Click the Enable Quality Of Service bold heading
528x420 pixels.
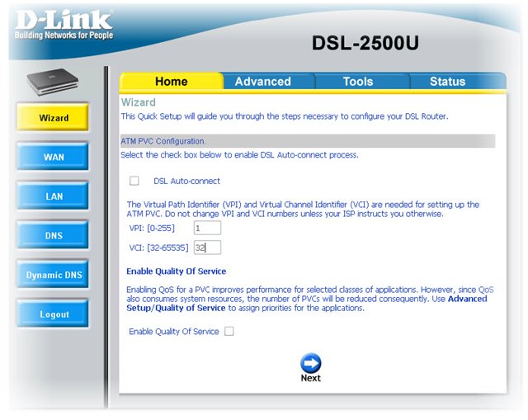[176, 271]
